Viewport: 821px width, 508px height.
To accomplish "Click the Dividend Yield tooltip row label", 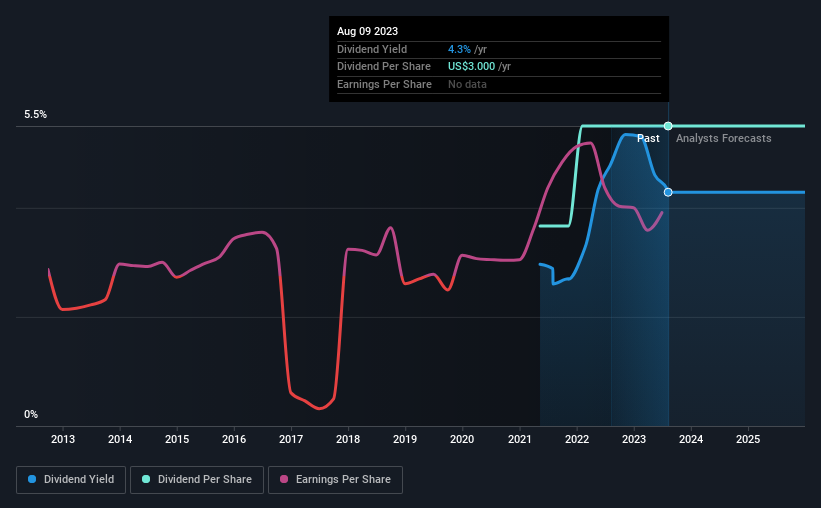I will point(372,49).
